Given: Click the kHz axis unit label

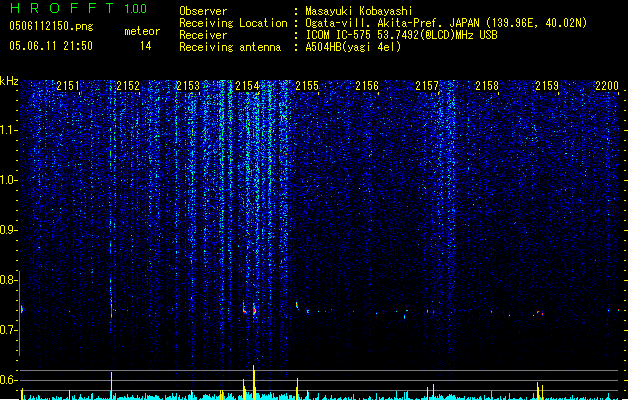Looking at the screenshot, I should (x=9, y=81).
